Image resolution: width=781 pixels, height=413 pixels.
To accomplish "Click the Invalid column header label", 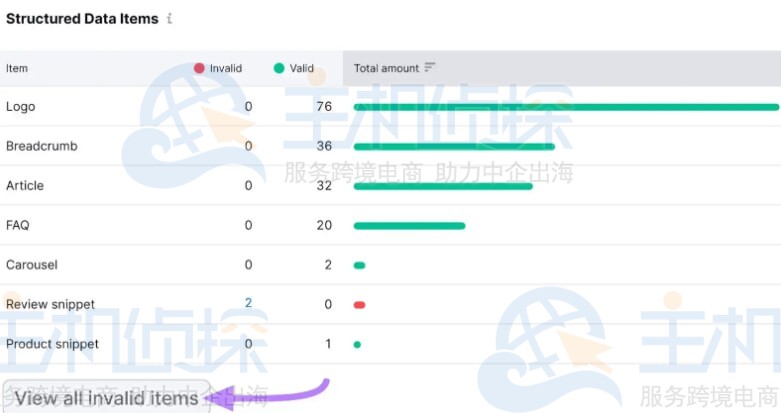I will pyautogui.click(x=225, y=68).
